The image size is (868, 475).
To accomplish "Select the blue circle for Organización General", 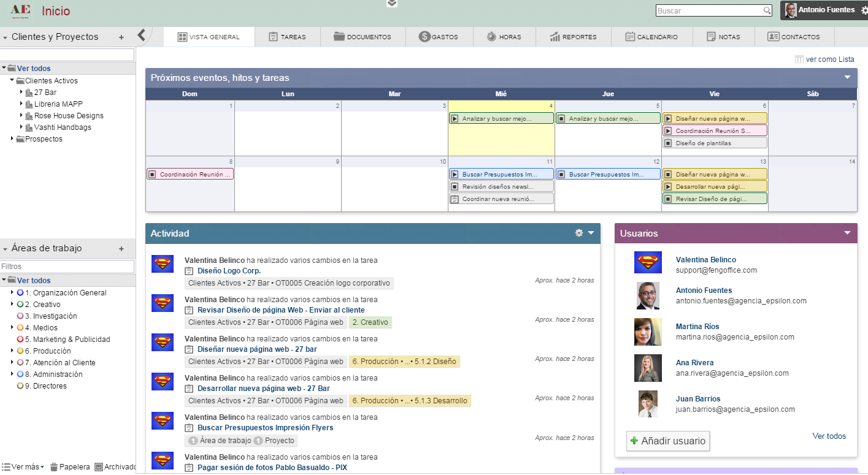I will click(x=20, y=293).
